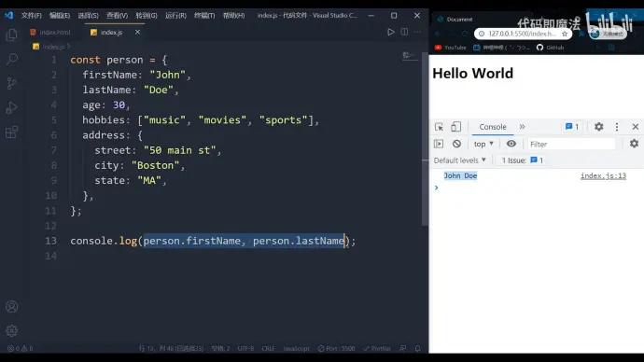Expand the index.js breadcrumb

click(51, 47)
